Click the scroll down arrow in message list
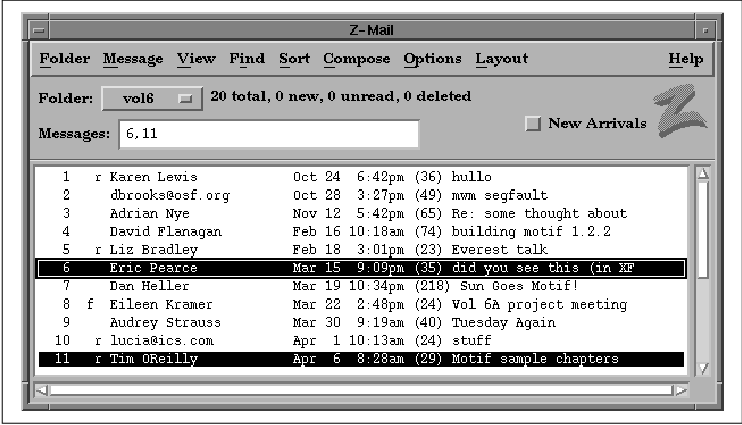This screenshot has width=742, height=425. [x=702, y=366]
